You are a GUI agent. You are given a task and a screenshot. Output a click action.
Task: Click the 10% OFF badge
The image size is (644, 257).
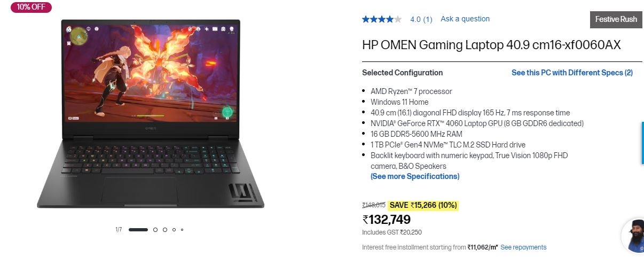click(31, 7)
